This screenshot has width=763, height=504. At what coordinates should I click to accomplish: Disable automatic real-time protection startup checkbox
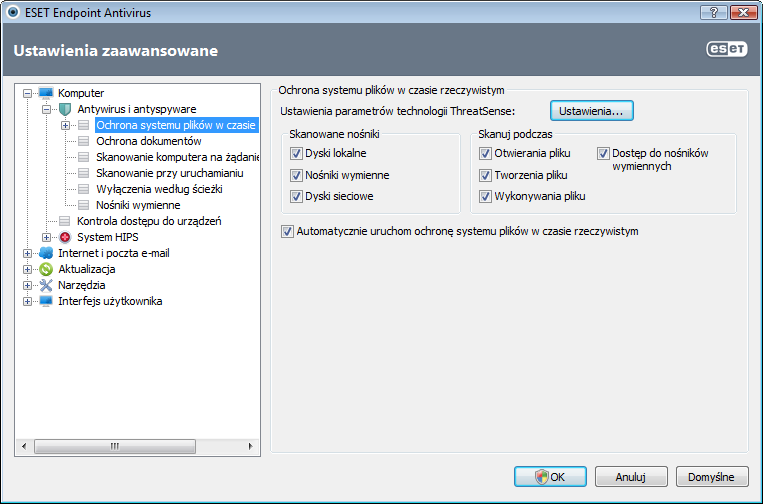[x=288, y=232]
